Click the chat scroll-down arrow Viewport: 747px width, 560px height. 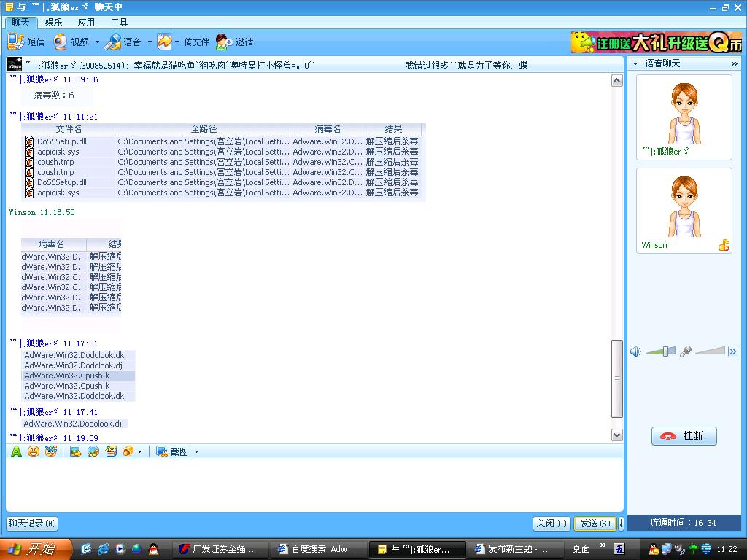(617, 435)
